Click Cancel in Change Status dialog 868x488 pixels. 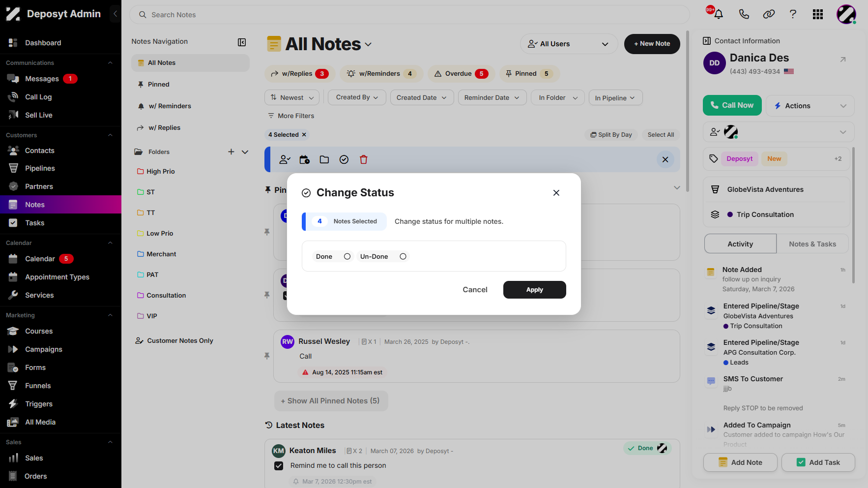(475, 290)
